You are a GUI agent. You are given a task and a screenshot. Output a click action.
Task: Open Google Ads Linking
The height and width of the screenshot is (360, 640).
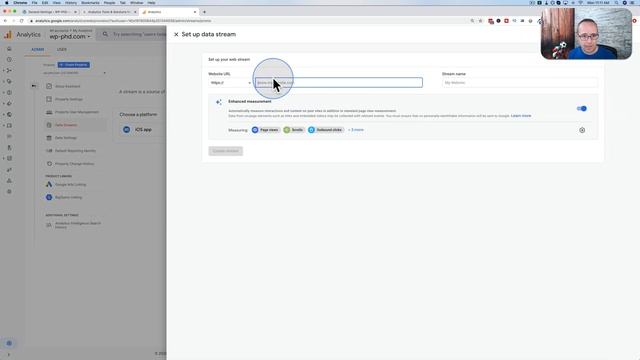point(70,184)
